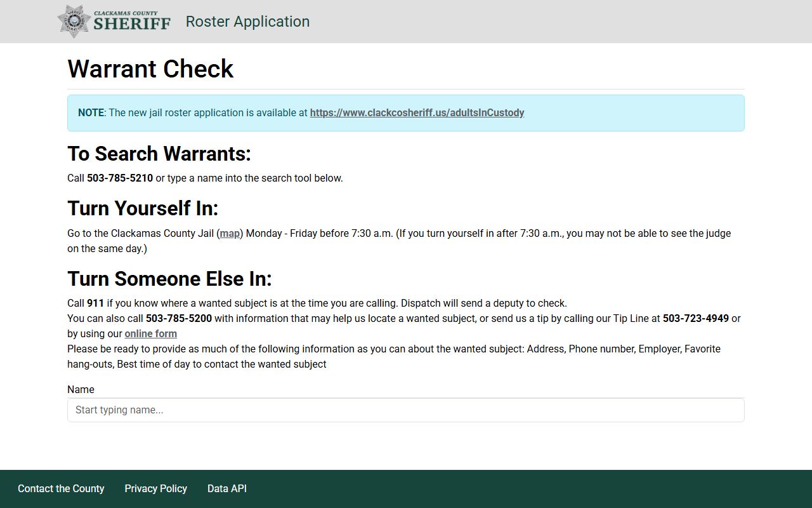
Task: Click the 'Turn Yourself In:' heading
Action: [143, 208]
